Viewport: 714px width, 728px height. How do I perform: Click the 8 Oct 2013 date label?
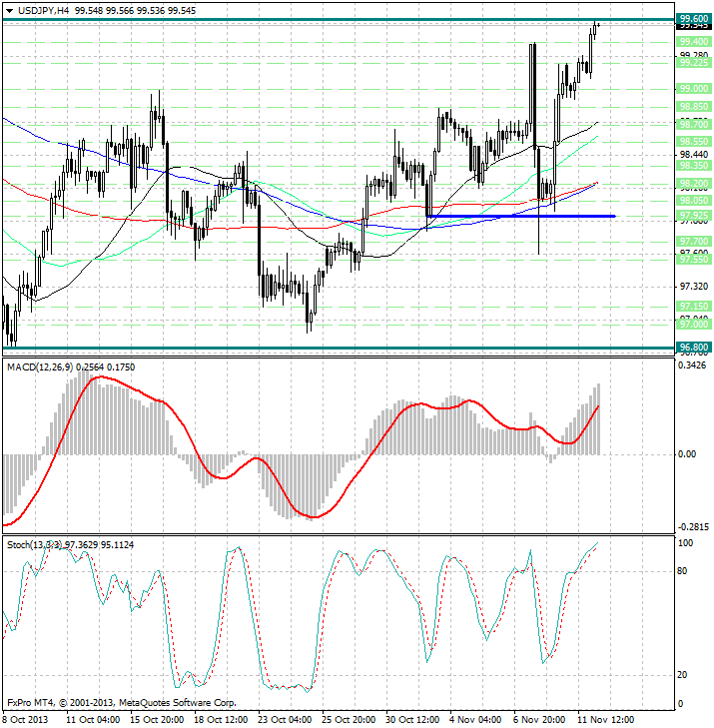point(25,720)
